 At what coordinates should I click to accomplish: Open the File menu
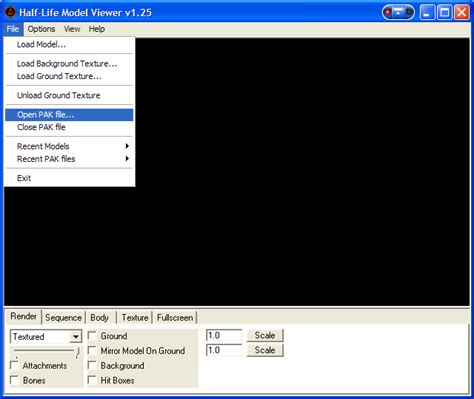(13, 29)
